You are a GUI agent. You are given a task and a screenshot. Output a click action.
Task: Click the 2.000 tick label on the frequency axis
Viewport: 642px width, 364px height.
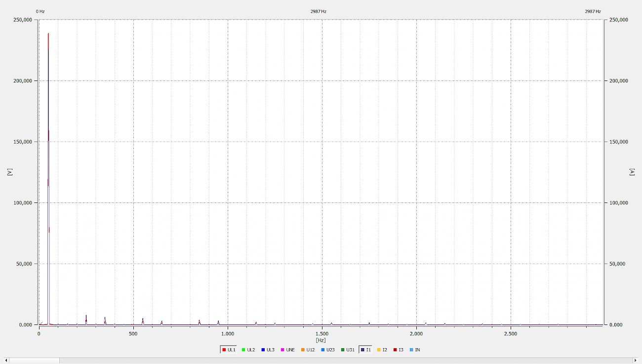(416, 334)
